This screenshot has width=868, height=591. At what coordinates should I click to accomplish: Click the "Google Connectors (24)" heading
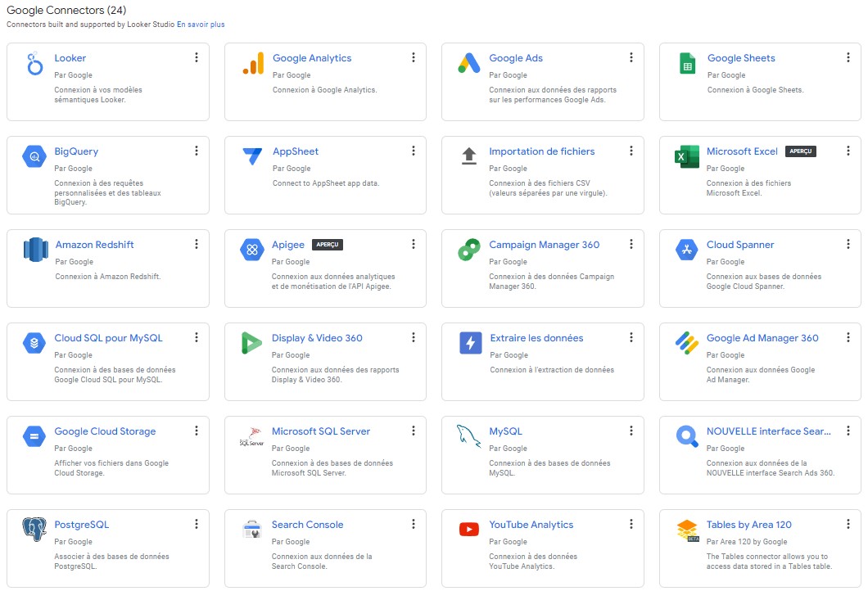[66, 10]
